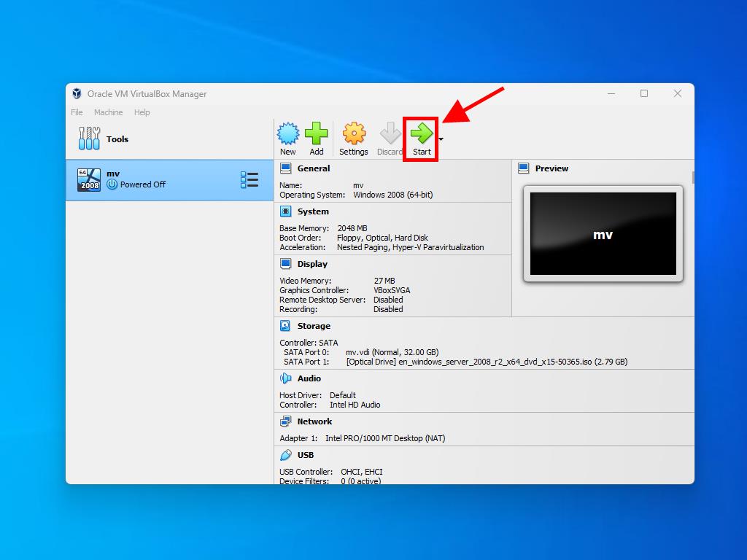
Task: Click the mv preview thumbnail
Action: (603, 234)
